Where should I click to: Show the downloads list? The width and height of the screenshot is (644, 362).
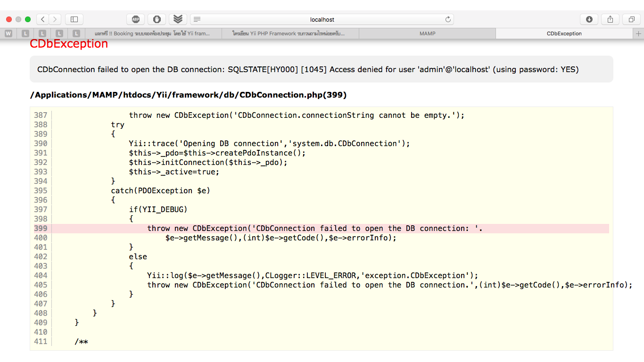pyautogui.click(x=589, y=19)
